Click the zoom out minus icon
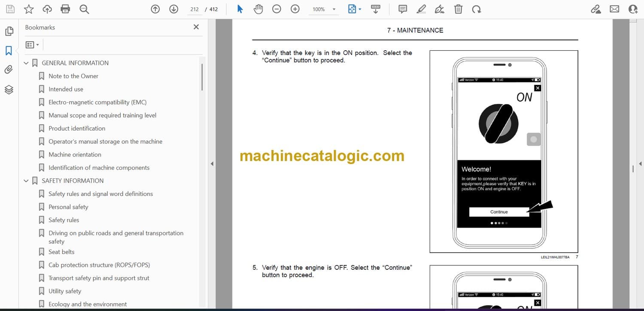 pyautogui.click(x=276, y=9)
